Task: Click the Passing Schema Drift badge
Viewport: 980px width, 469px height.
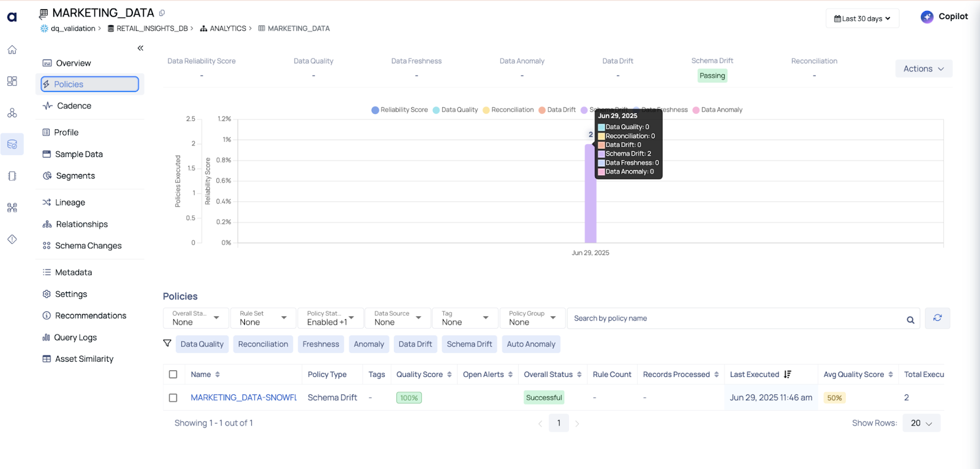Action: pyautogui.click(x=712, y=75)
